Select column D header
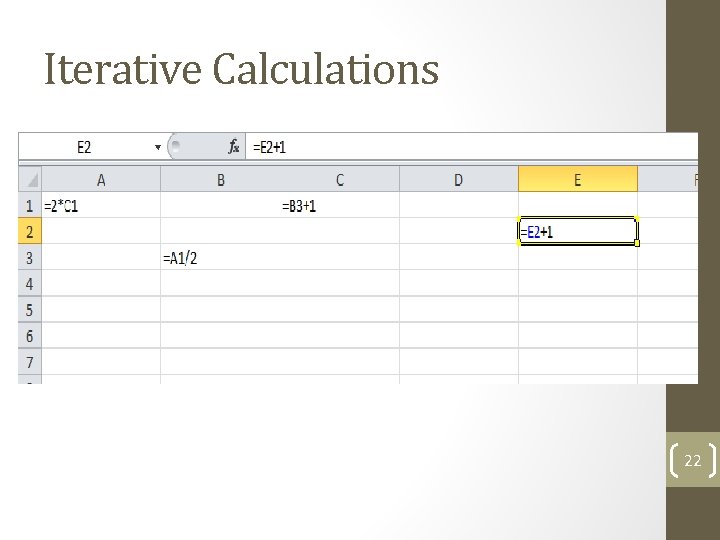This screenshot has height=540, width=720. click(x=458, y=180)
